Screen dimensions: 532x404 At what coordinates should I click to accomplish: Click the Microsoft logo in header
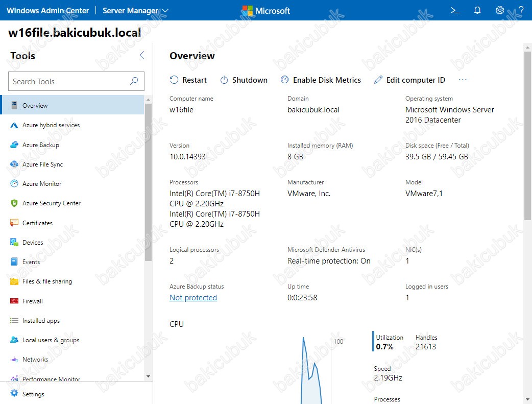[x=266, y=11]
